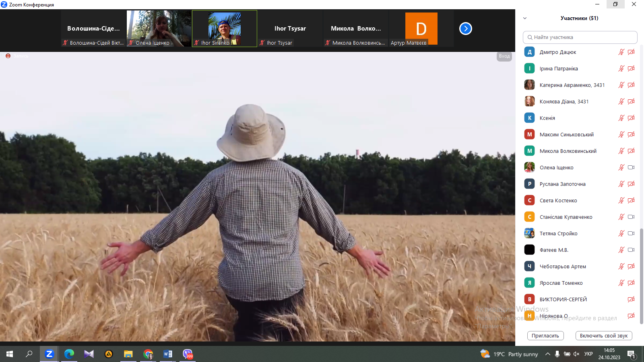Select Тетяна Стройко in participants list
The height and width of the screenshot is (362, 644).
coord(558,233)
